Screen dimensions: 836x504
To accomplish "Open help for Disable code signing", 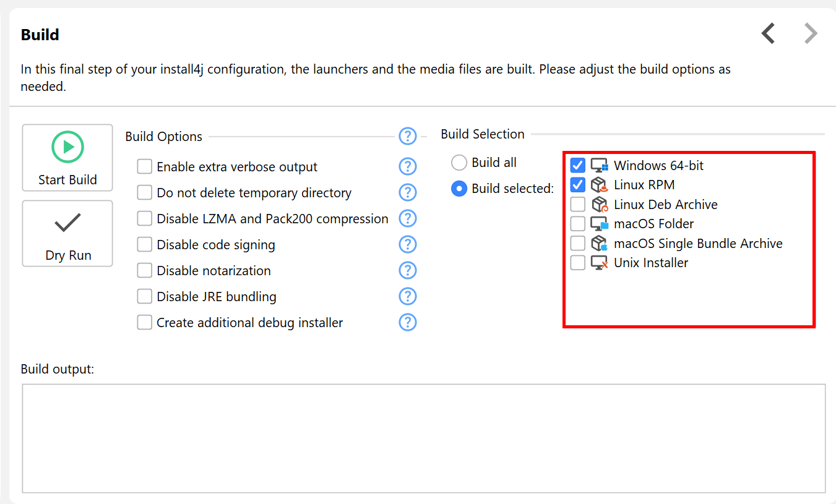I will [x=407, y=245].
